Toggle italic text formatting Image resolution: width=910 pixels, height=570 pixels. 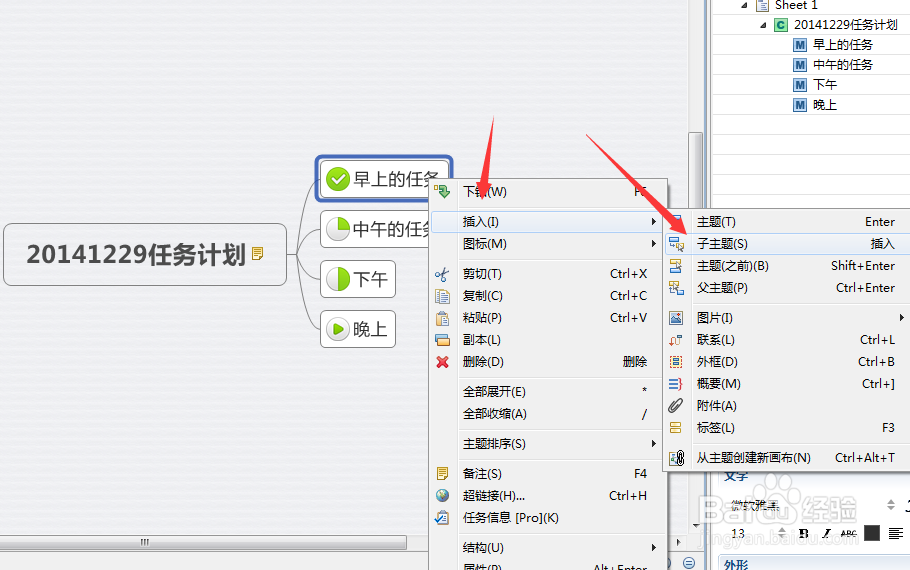click(826, 533)
